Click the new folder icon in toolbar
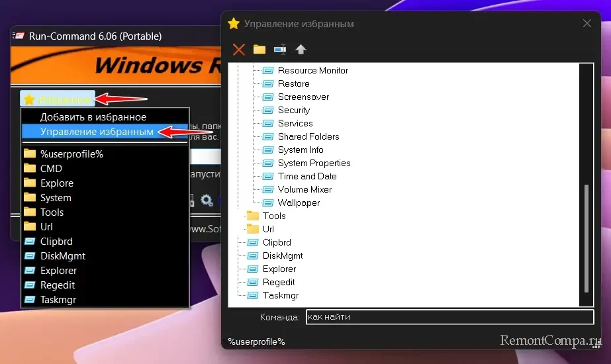Image resolution: width=611 pixels, height=364 pixels. point(259,50)
